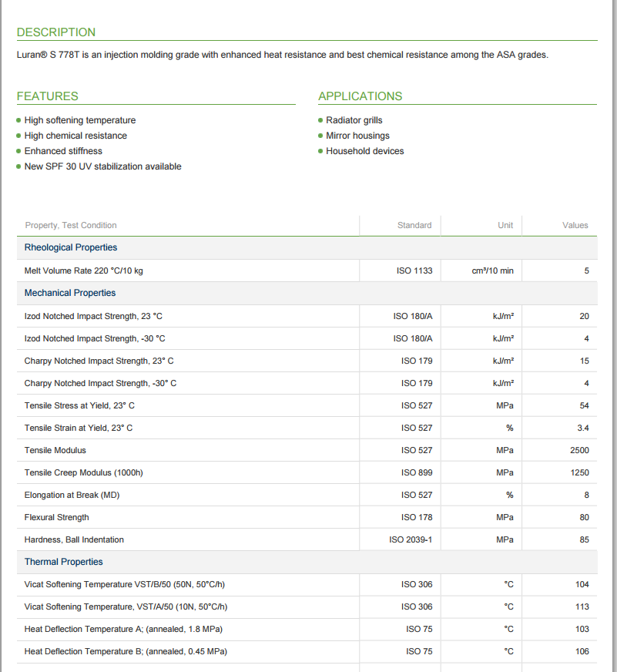Click the Property, Test Condition header
617x672 pixels.
[x=71, y=226]
